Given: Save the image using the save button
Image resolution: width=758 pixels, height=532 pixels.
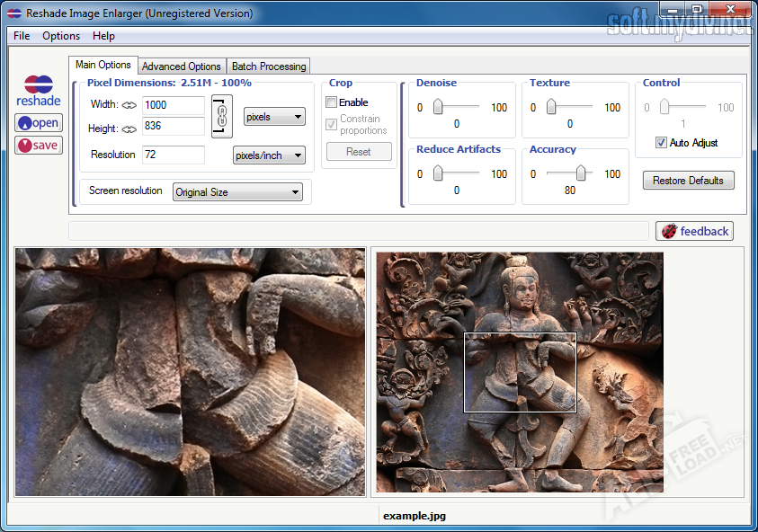Looking at the screenshot, I should click(39, 145).
